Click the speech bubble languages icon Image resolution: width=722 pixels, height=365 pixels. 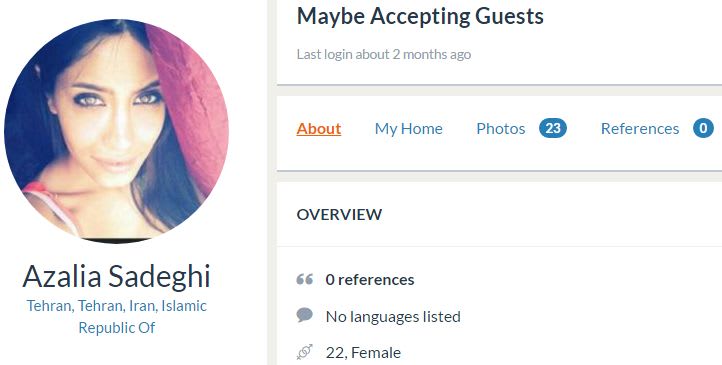304,316
